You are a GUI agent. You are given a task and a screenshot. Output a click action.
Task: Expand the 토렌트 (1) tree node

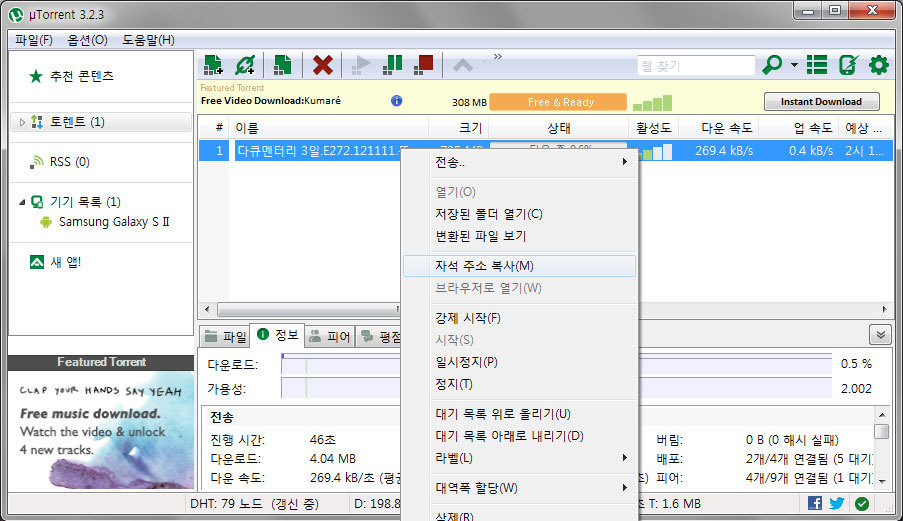tap(22, 122)
